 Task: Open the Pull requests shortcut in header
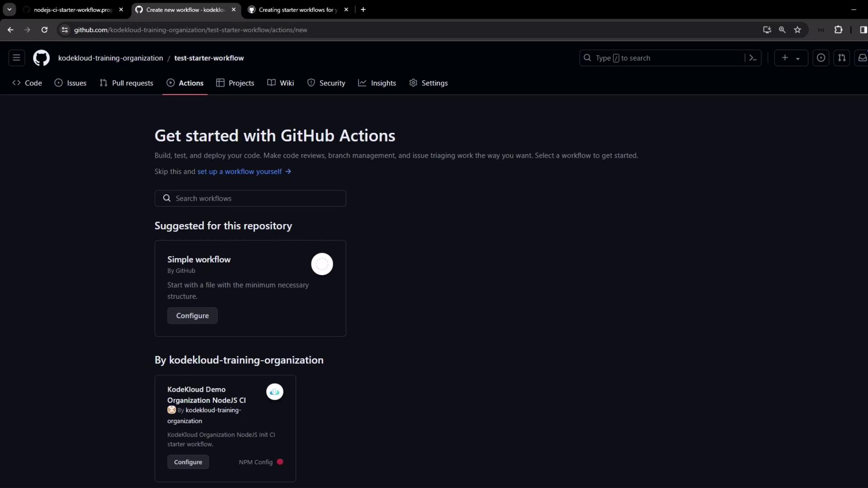(842, 58)
